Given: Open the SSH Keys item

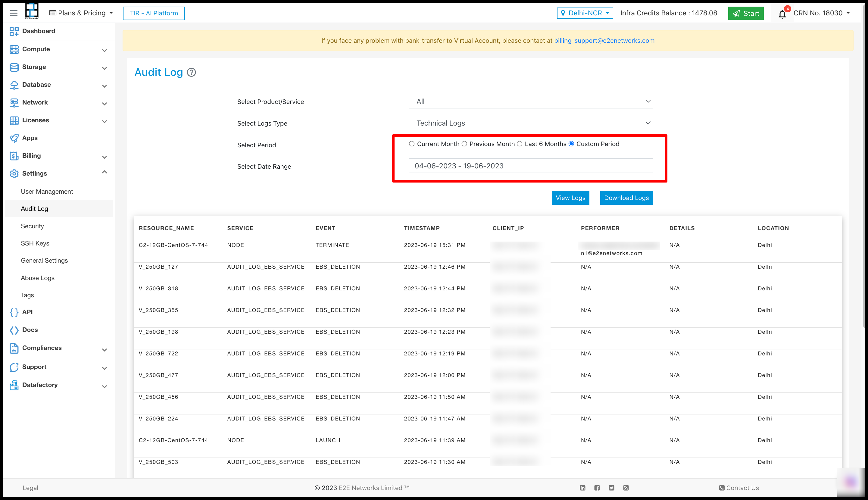Looking at the screenshot, I should pos(35,243).
